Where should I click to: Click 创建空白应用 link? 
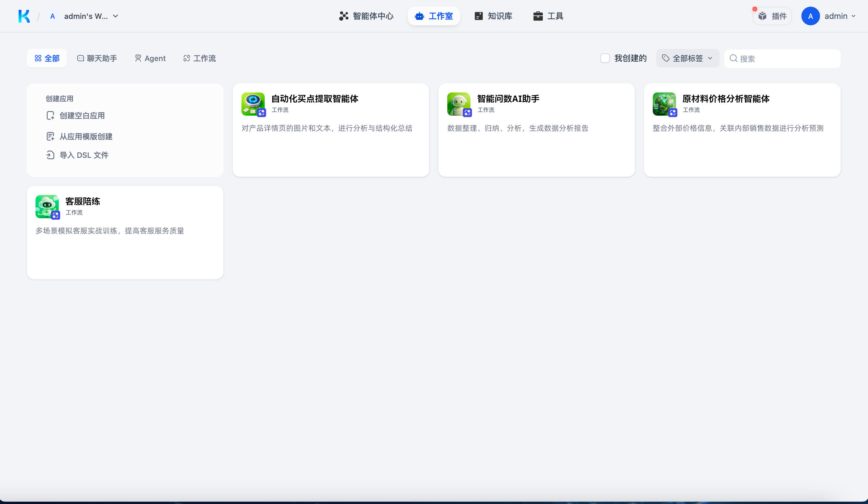(82, 116)
